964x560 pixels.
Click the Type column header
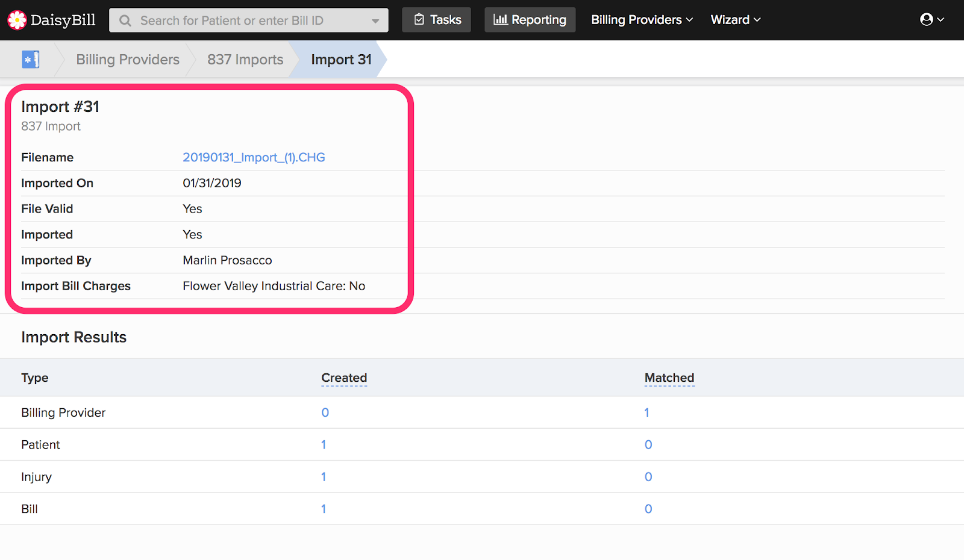[x=35, y=378]
